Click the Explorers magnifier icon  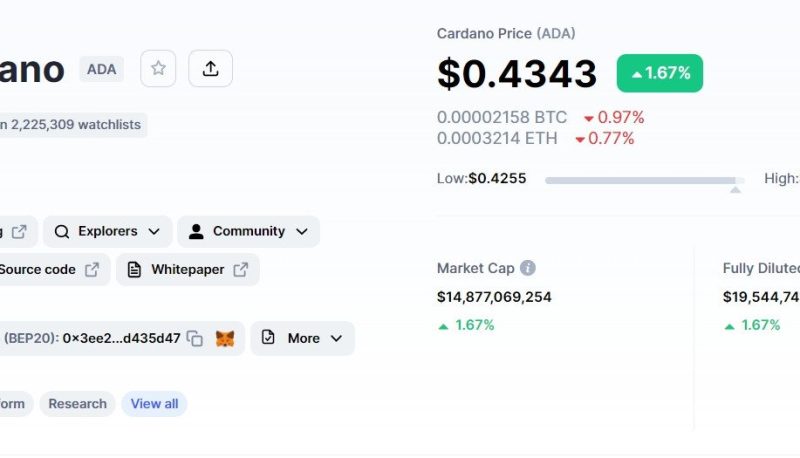coord(62,232)
